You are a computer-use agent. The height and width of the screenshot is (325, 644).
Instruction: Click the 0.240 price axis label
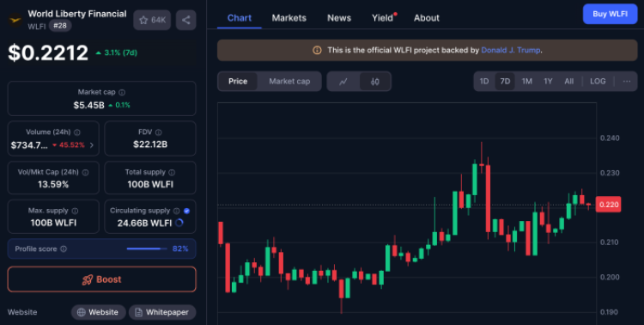click(610, 138)
